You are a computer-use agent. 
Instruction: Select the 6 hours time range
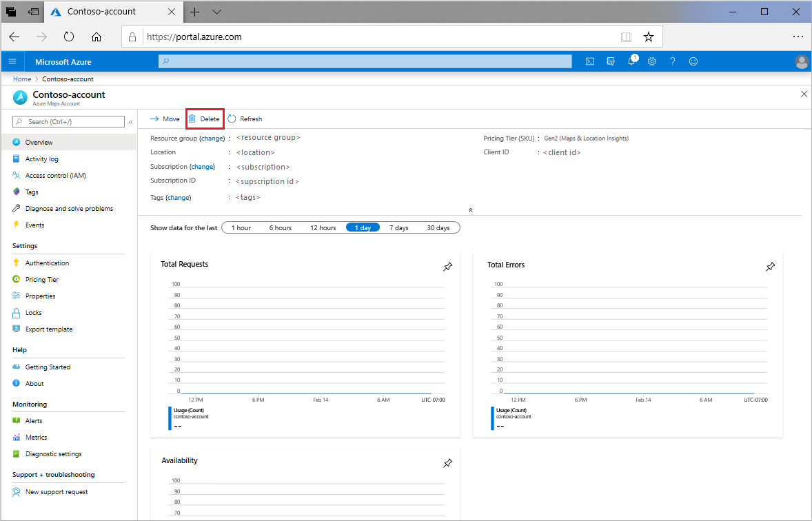(x=280, y=227)
